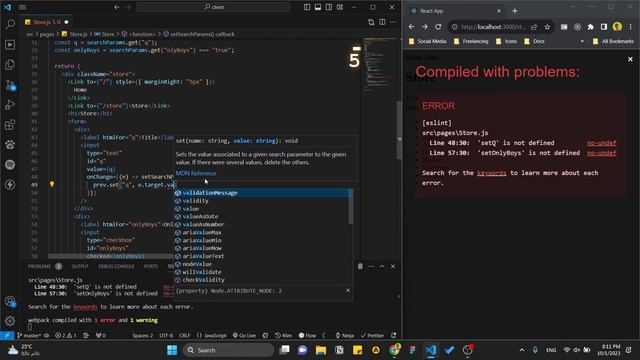Toggle secondary side bar layout icon
The height and width of the screenshot is (360, 640).
(x=329, y=7)
